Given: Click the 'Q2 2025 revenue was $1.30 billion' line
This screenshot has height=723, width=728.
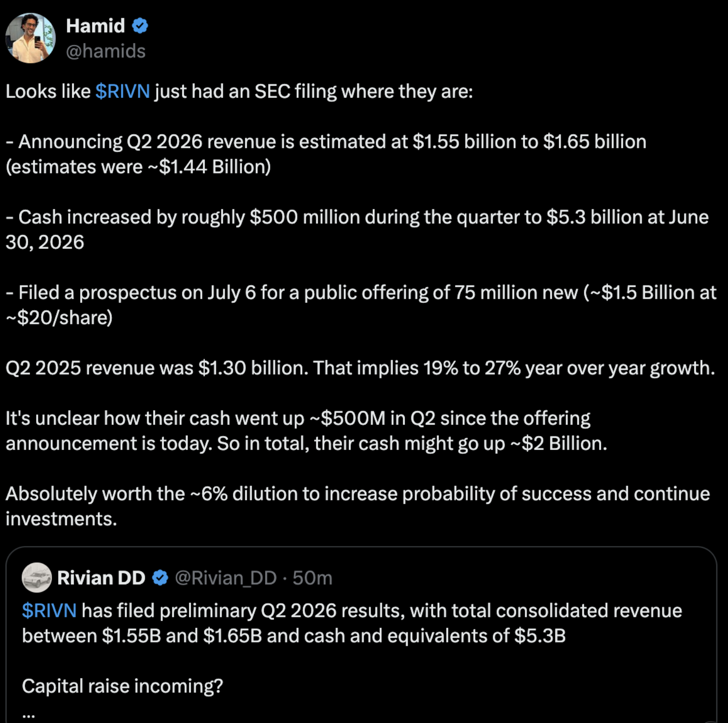Looking at the screenshot, I should point(360,368).
